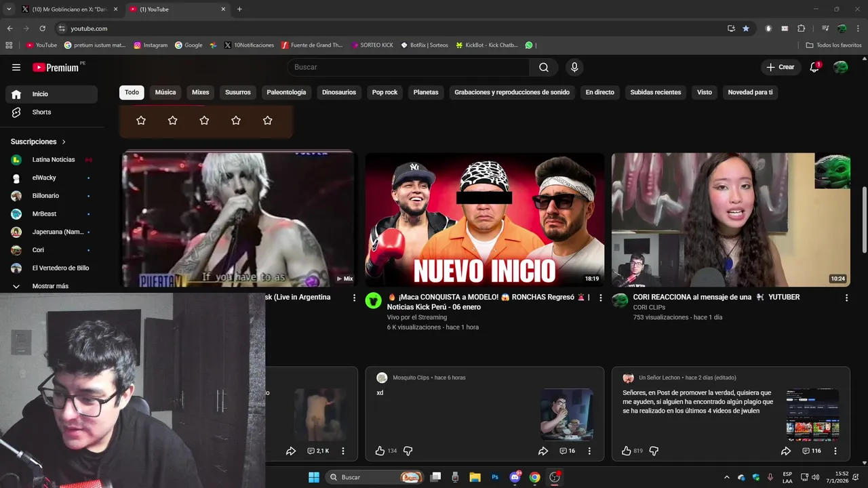868x488 pixels.
Task: Open options for CORI REACCIONA video
Action: 846,298
